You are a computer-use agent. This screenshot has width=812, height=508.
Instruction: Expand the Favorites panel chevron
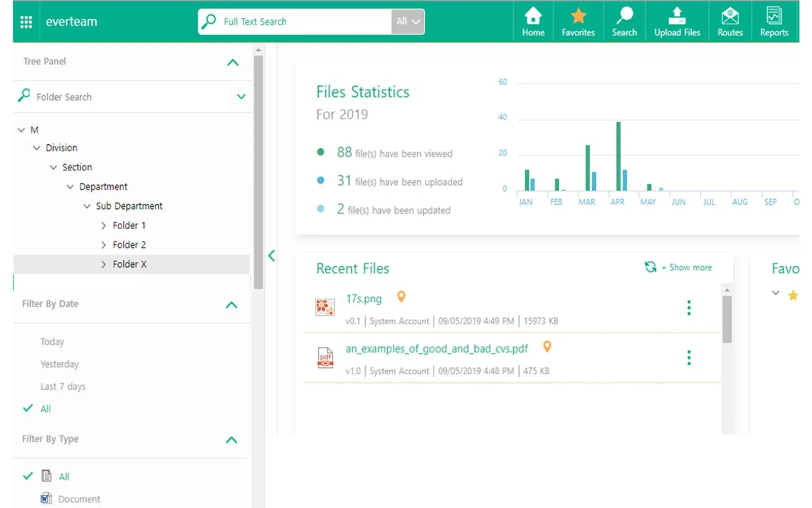pos(775,293)
